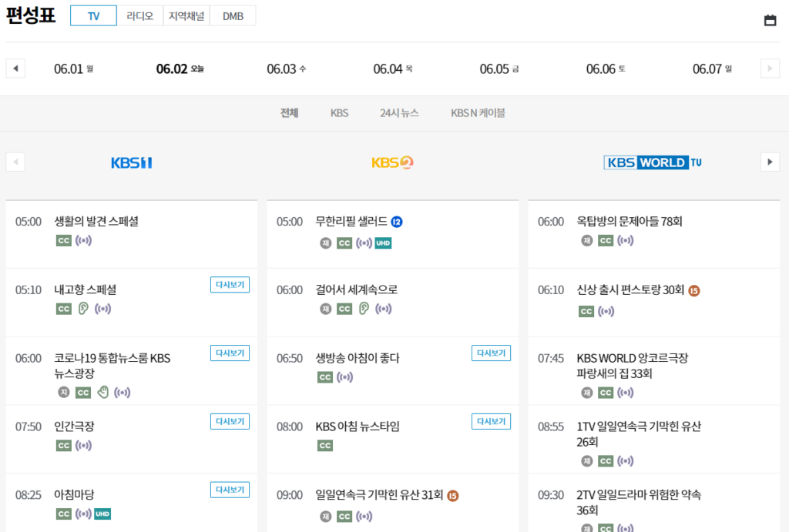Click the KBS2 channel logo

point(392,162)
